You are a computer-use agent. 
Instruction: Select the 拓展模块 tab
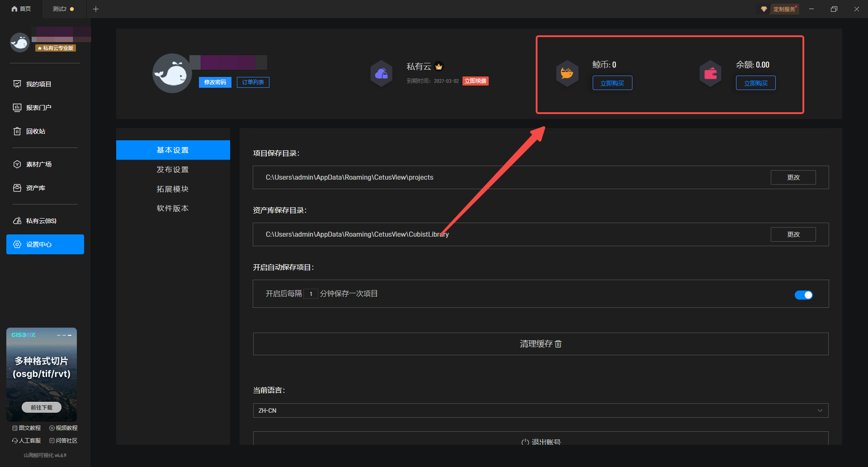pos(173,189)
